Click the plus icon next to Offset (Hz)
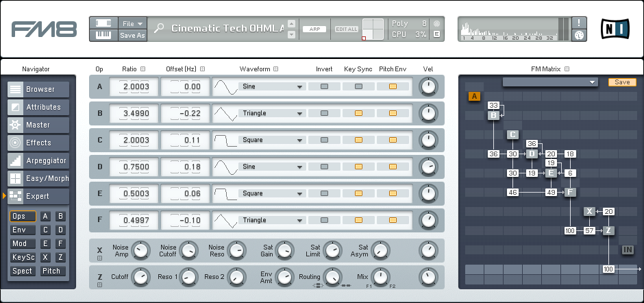Screen dimensions: 644x303 (x=203, y=69)
